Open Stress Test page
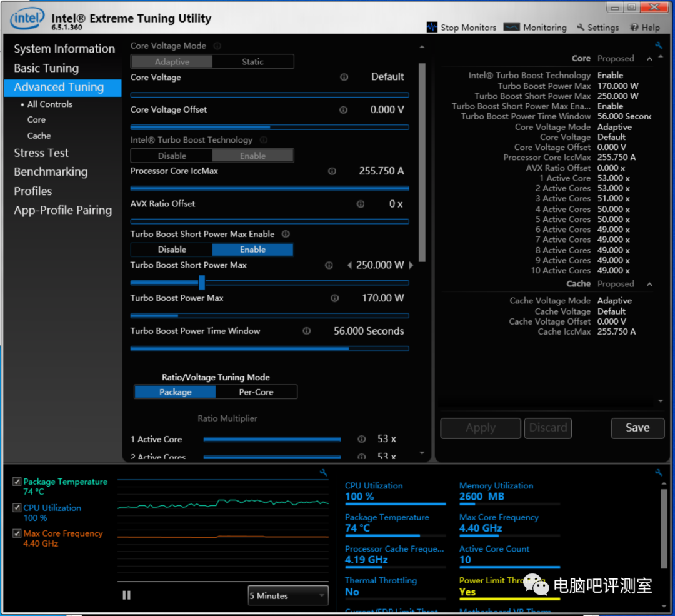The height and width of the screenshot is (616, 675). pyautogui.click(x=41, y=153)
